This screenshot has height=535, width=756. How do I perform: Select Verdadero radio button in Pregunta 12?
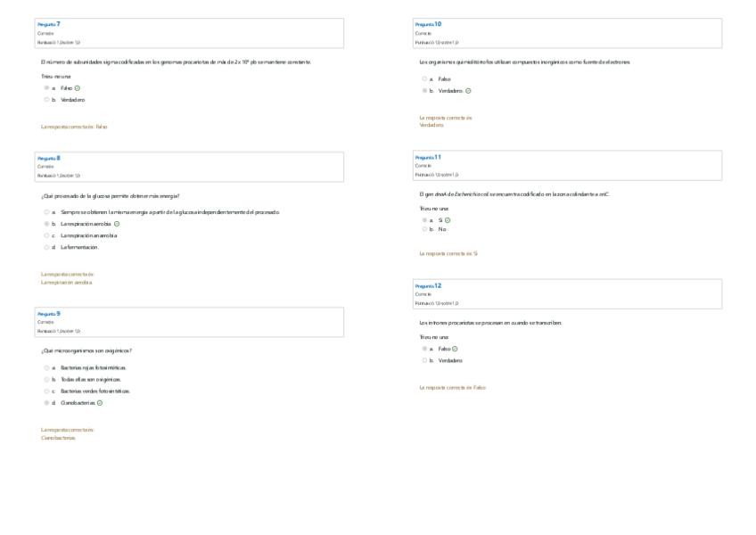[x=424, y=360]
